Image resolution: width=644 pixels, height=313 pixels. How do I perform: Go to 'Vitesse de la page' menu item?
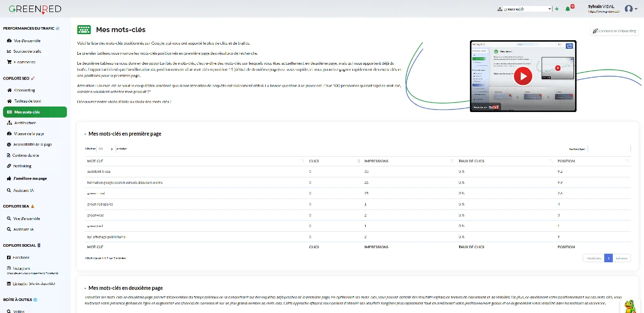(x=29, y=134)
